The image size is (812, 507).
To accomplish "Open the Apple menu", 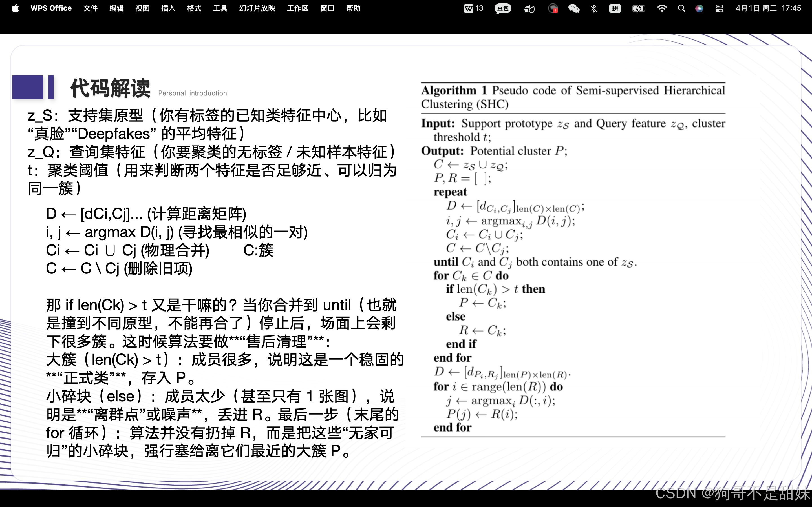I will [15, 8].
